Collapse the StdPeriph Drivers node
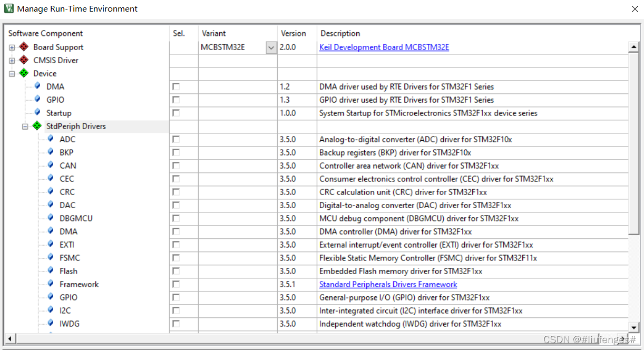This screenshot has width=644, height=350. click(25, 127)
